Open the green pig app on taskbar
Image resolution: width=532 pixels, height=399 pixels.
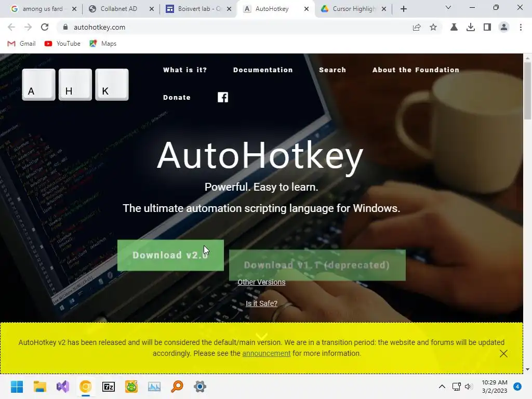(131, 387)
